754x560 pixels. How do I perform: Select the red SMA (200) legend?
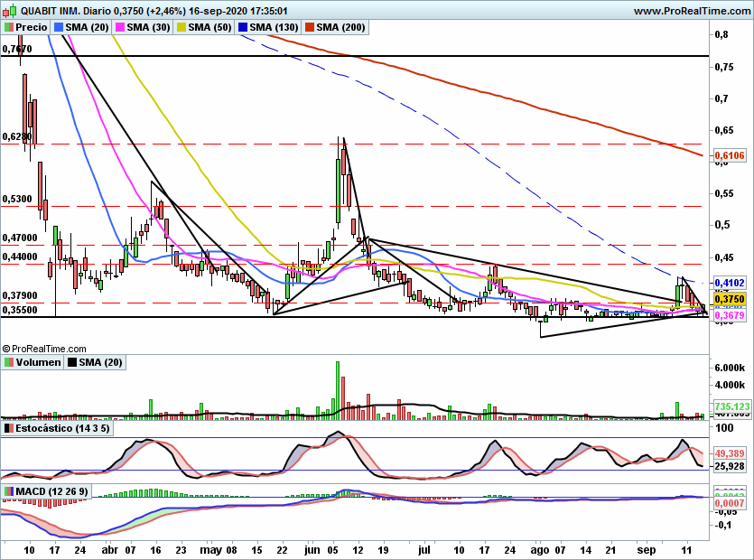pyautogui.click(x=335, y=27)
